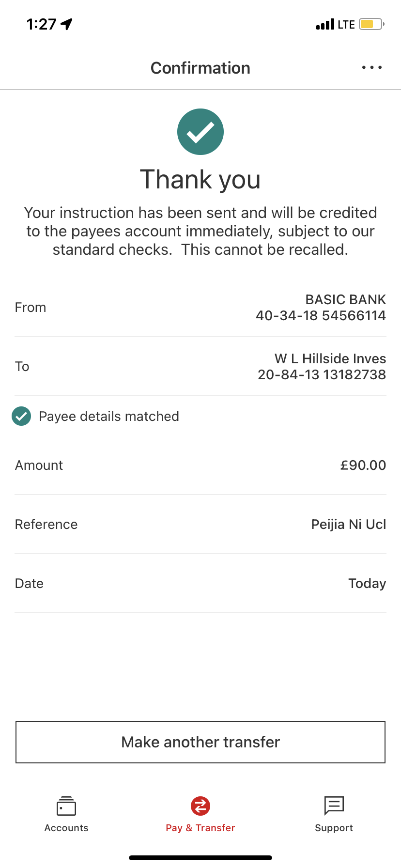Tap the battery indicator in status bar
This screenshot has width=401, height=868.
coord(371,24)
